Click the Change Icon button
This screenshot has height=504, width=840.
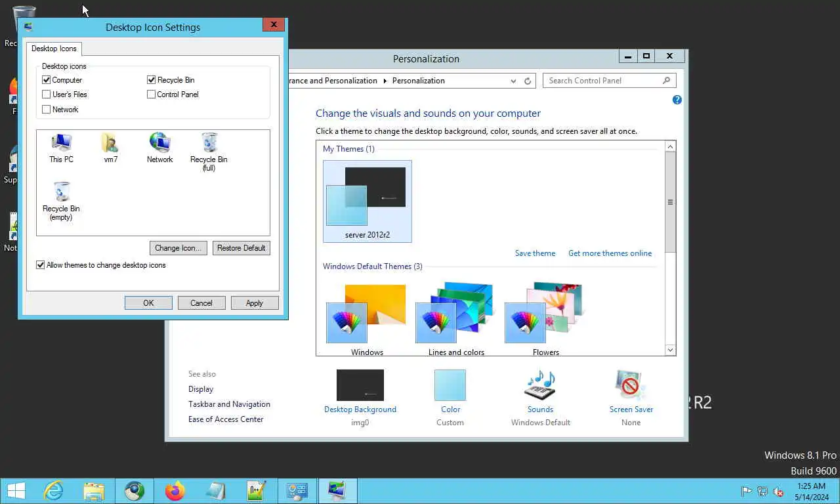(178, 248)
